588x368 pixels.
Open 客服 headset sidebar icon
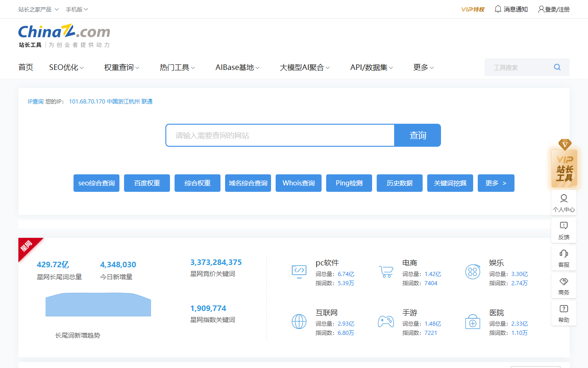[564, 258]
